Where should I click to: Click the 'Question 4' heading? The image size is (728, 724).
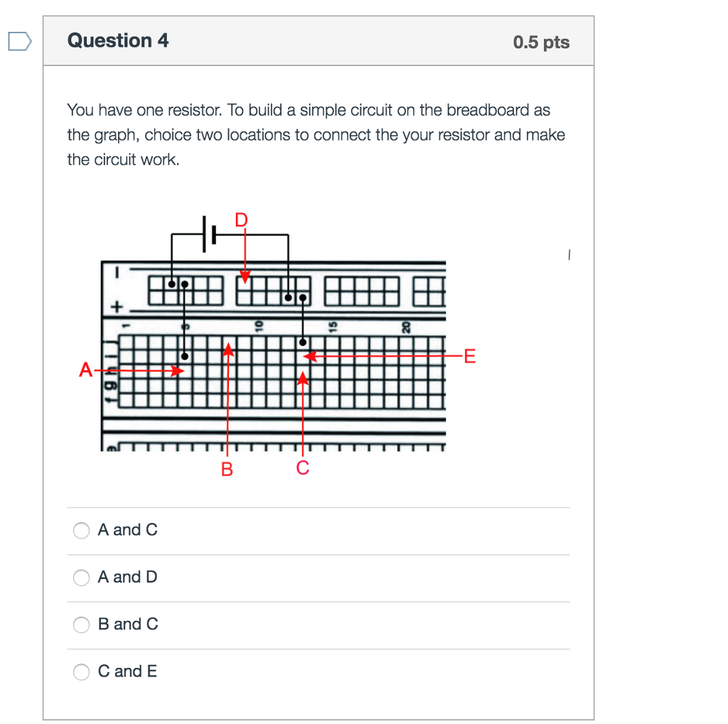click(118, 41)
